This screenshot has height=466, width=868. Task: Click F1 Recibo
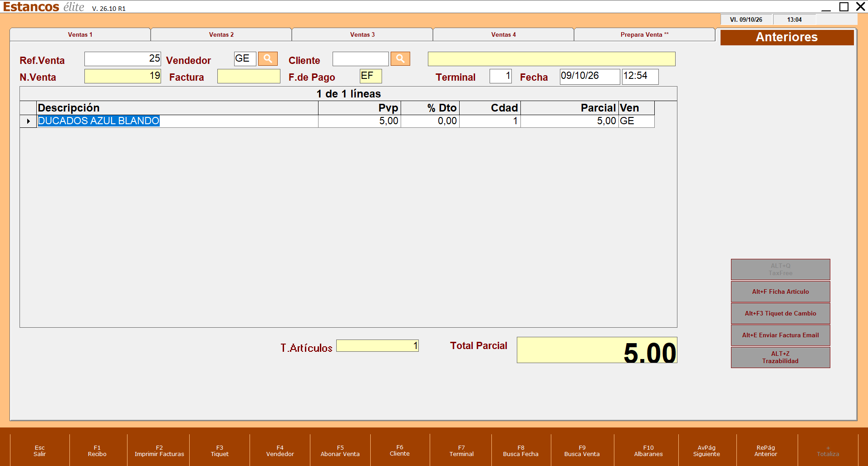coord(97,451)
